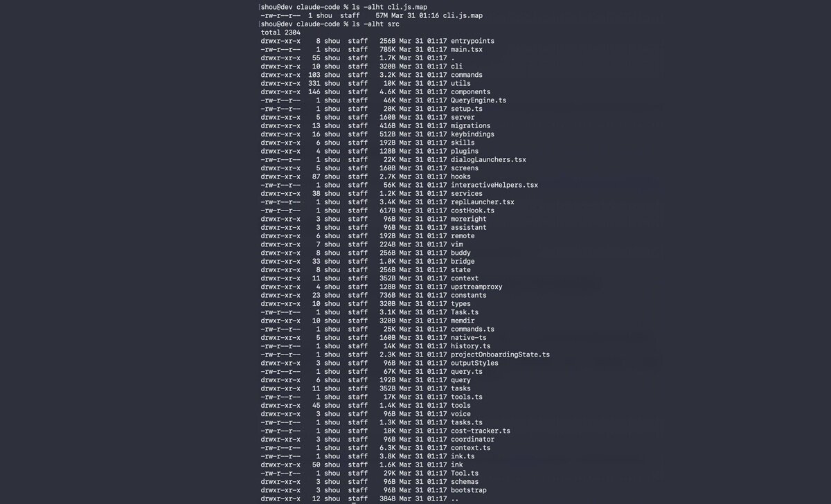This screenshot has height=504, width=831.
Task: Click the 'total 2304' output line
Action: [x=280, y=33]
